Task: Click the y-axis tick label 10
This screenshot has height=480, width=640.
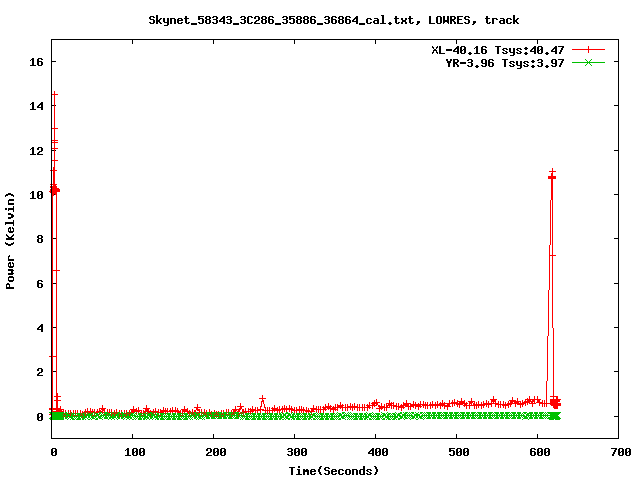Action: [x=36, y=195]
